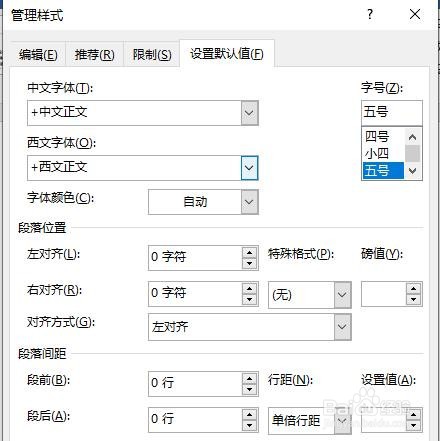This screenshot has width=440, height=441.
Task: Select the 限制(S) tab
Action: coord(152,55)
